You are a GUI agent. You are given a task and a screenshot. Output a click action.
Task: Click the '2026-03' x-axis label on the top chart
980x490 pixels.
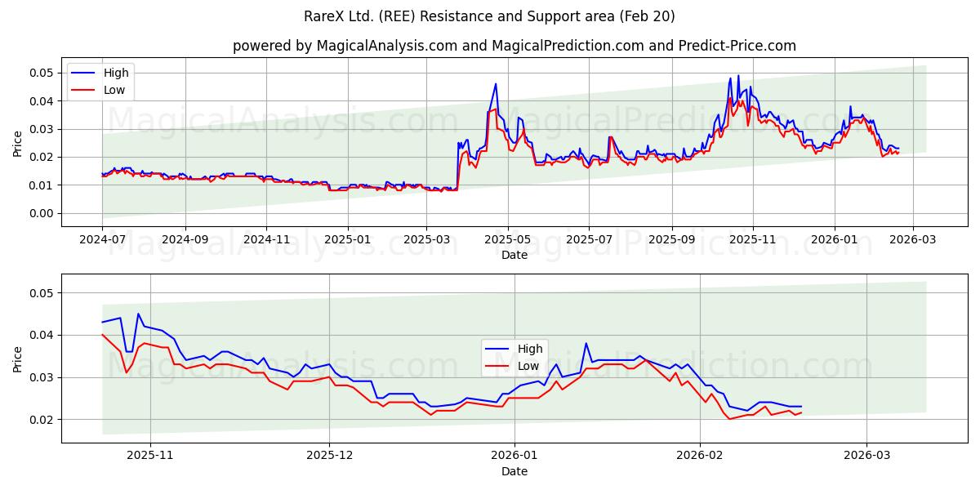(x=913, y=240)
